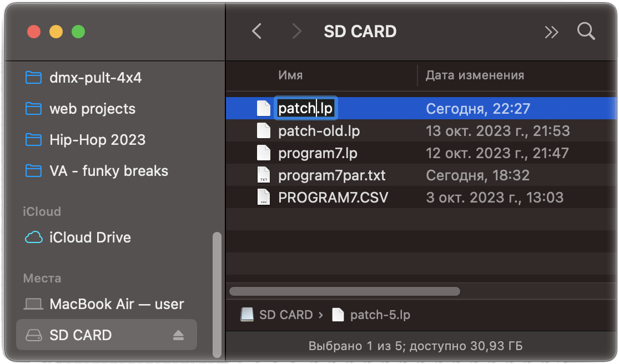Select MacBook Air — user in sidebar
Image resolution: width=619 pixels, height=364 pixels.
(117, 304)
